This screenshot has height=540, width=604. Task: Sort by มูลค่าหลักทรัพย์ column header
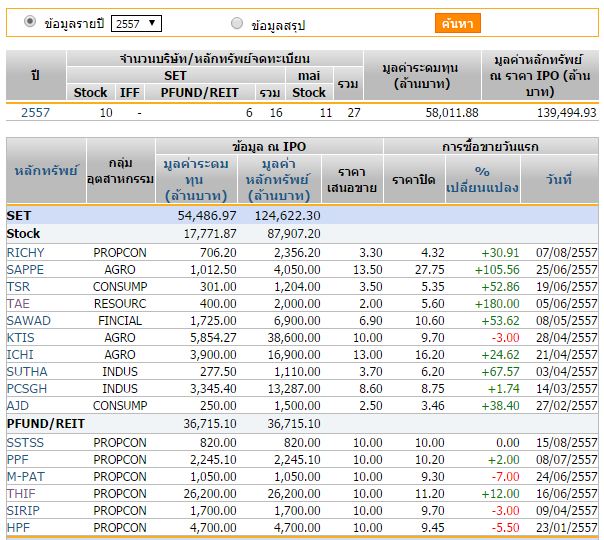click(x=279, y=179)
